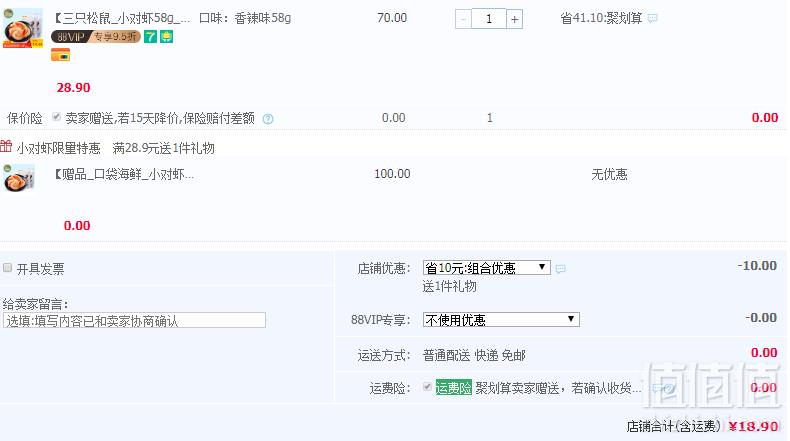Click 无优惠 text in gift row
Image resolution: width=790 pixels, height=441 pixels.
click(609, 174)
